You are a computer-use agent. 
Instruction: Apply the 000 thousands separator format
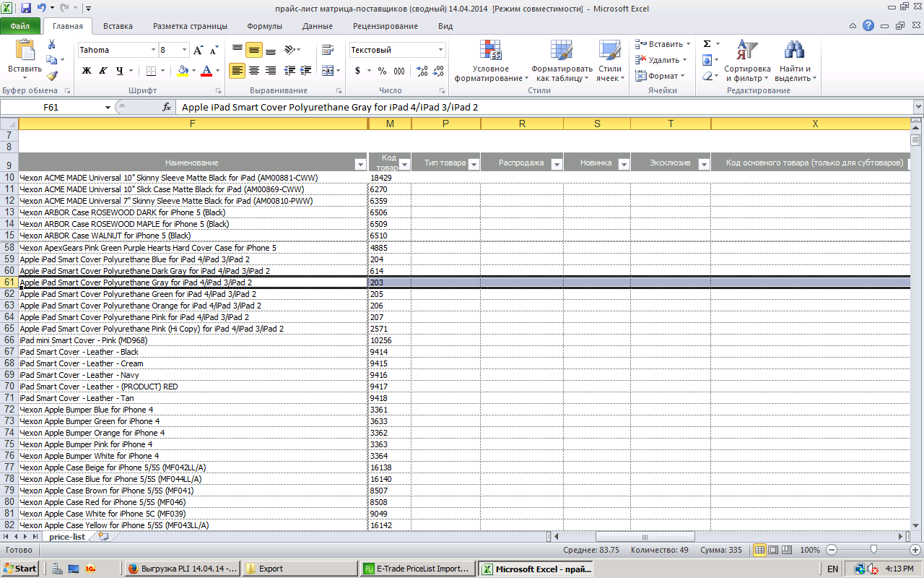[x=400, y=71]
